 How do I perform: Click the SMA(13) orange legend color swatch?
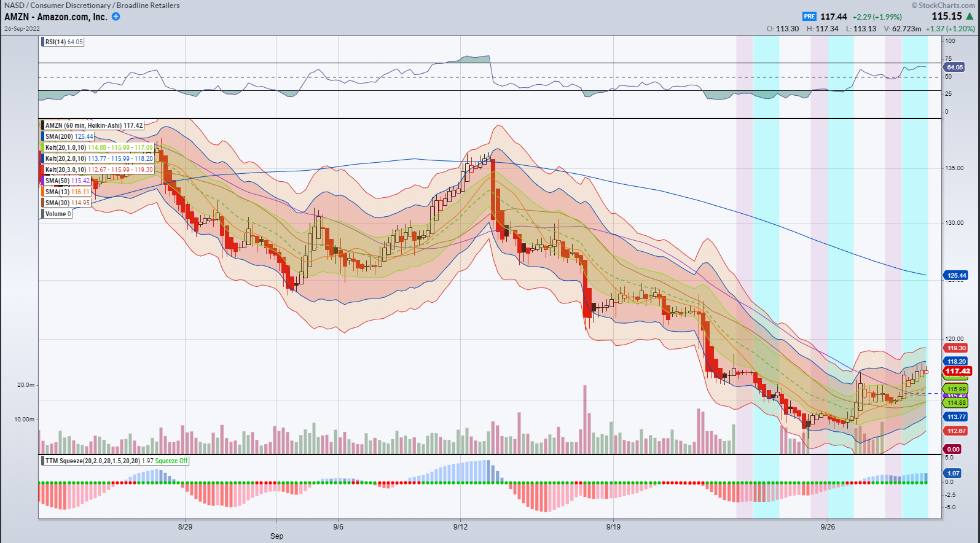pyautogui.click(x=42, y=192)
